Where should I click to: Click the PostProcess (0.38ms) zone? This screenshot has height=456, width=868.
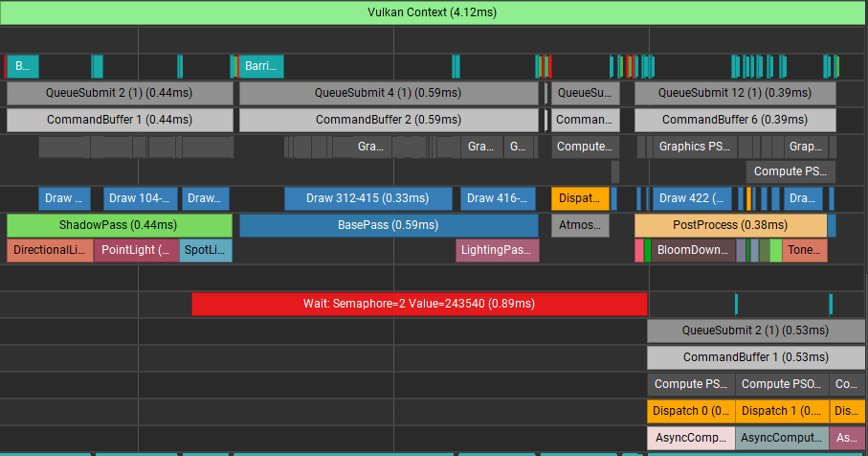[731, 225]
